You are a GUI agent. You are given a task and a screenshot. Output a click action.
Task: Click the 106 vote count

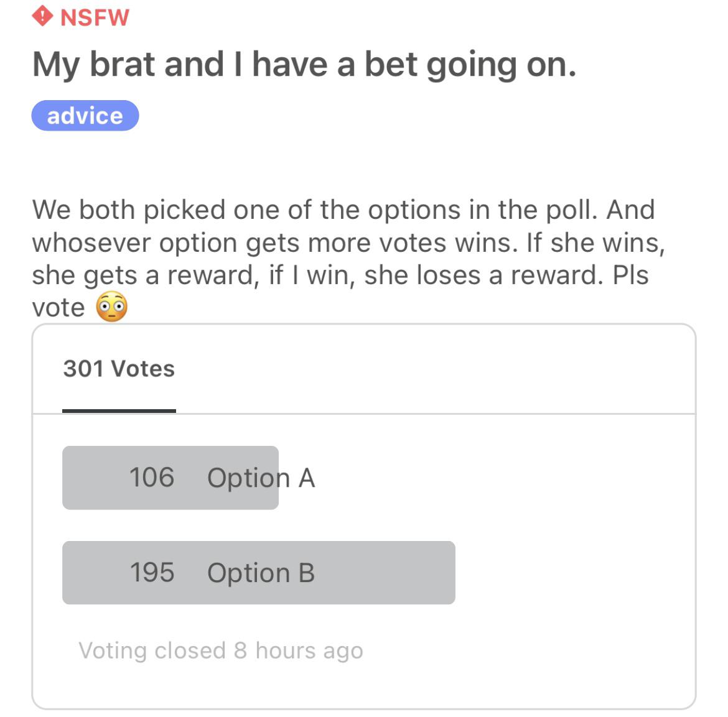152,478
